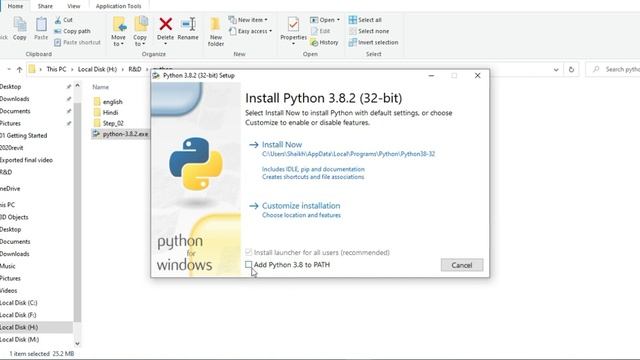Screen dimensions: 640x360
Task: Expand Local Disk (H:) breadcrumb chevron
Action: click(x=122, y=70)
